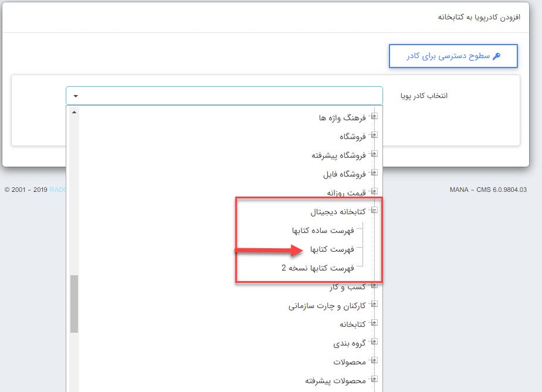Expand the محصولات پیشرفته tree node
The height and width of the screenshot is (392, 542).
click(375, 380)
